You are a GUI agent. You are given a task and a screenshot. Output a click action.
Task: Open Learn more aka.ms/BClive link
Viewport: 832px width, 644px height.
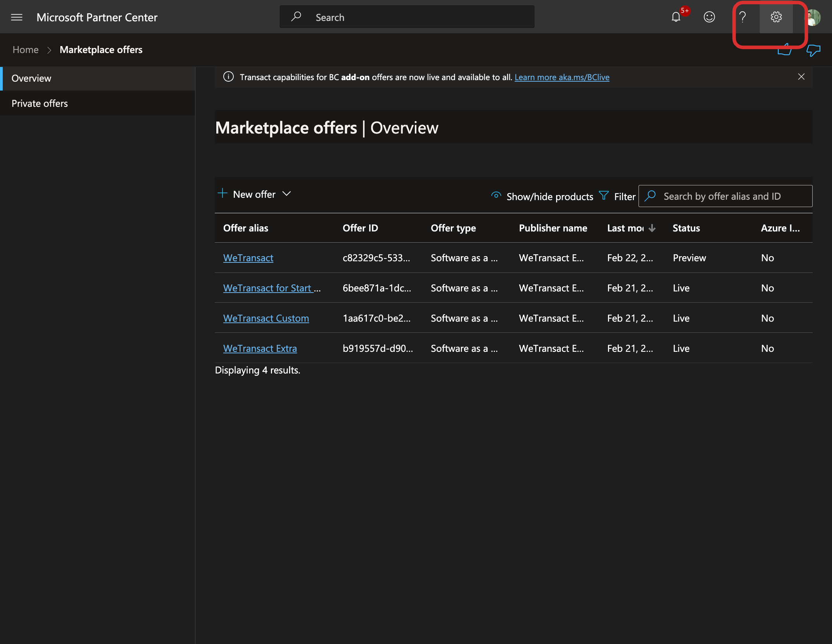pos(562,77)
